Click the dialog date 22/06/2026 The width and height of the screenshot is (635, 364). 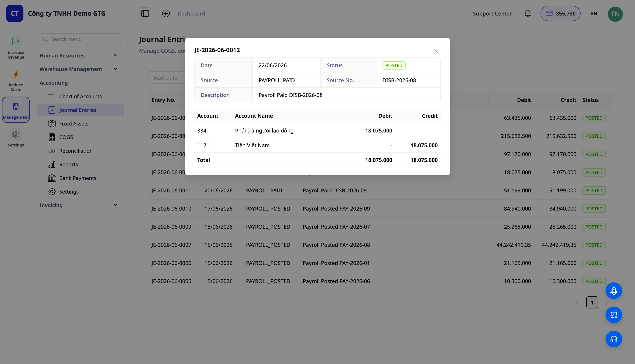[x=273, y=65]
